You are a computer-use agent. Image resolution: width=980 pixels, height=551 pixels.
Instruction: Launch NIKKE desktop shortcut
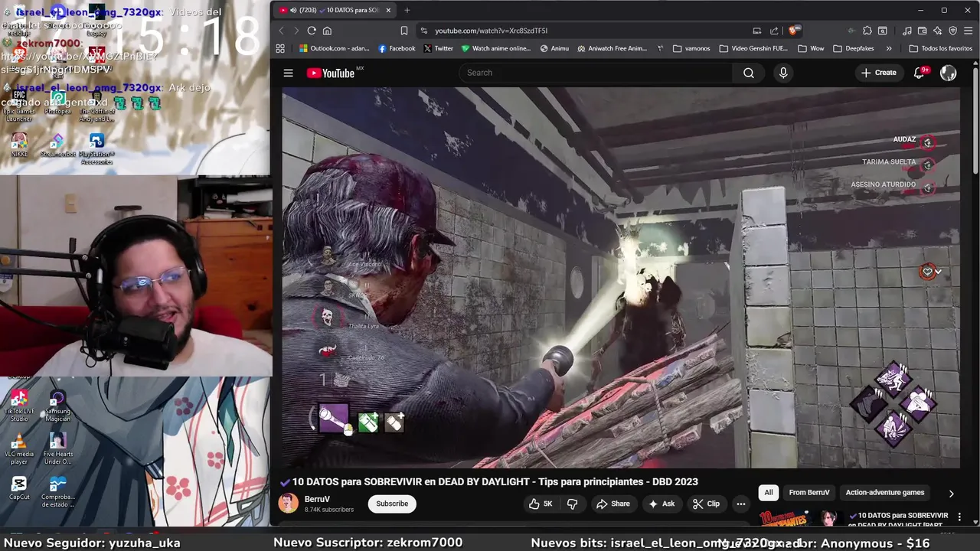tap(19, 145)
